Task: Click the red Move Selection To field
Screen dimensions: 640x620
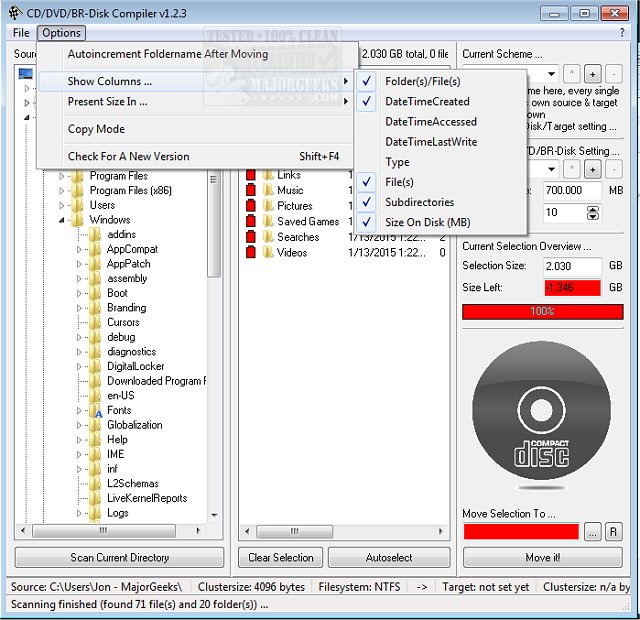Action: (x=521, y=532)
